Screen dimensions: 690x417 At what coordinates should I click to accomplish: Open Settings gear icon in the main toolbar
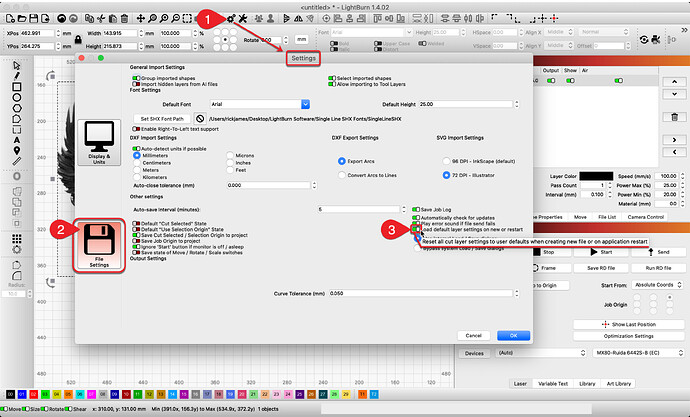(x=231, y=18)
